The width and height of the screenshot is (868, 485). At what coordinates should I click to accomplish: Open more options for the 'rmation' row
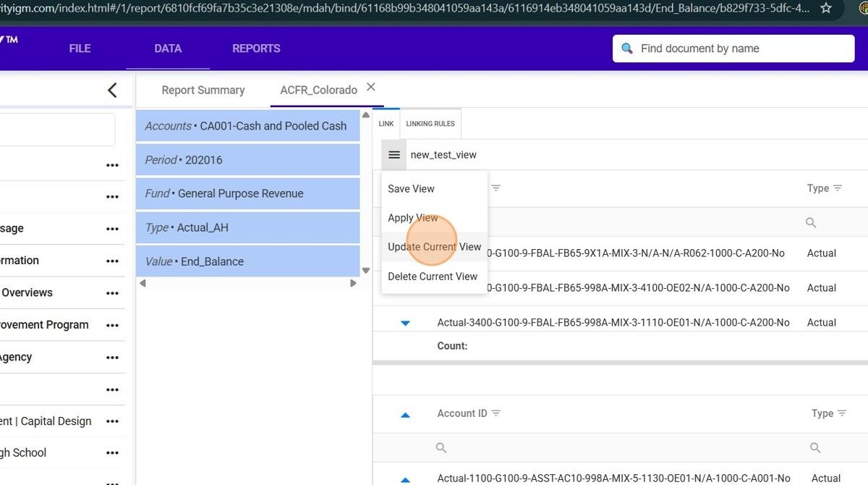112,261
